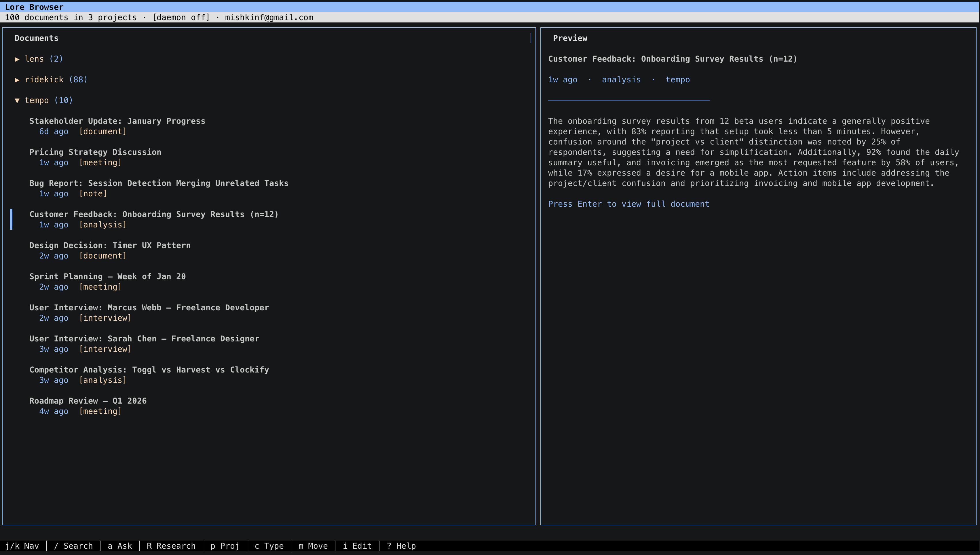The image size is (980, 555).
Task: Click the tempo tag in the preview pane
Action: pyautogui.click(x=678, y=80)
